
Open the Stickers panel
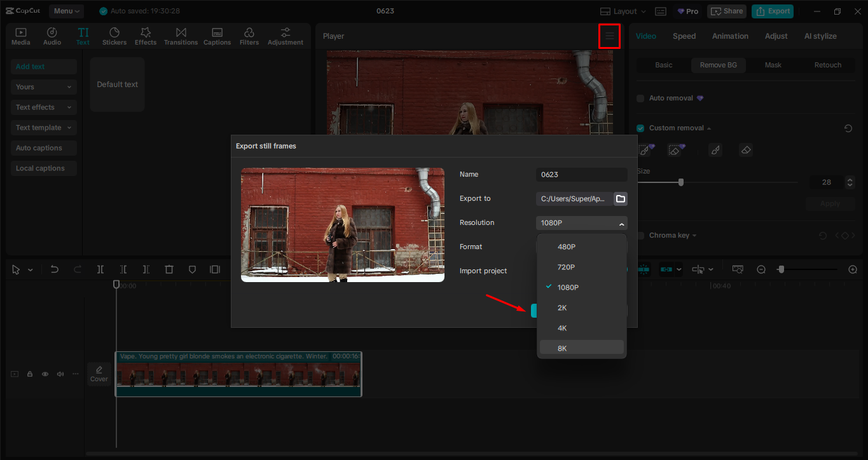click(114, 36)
